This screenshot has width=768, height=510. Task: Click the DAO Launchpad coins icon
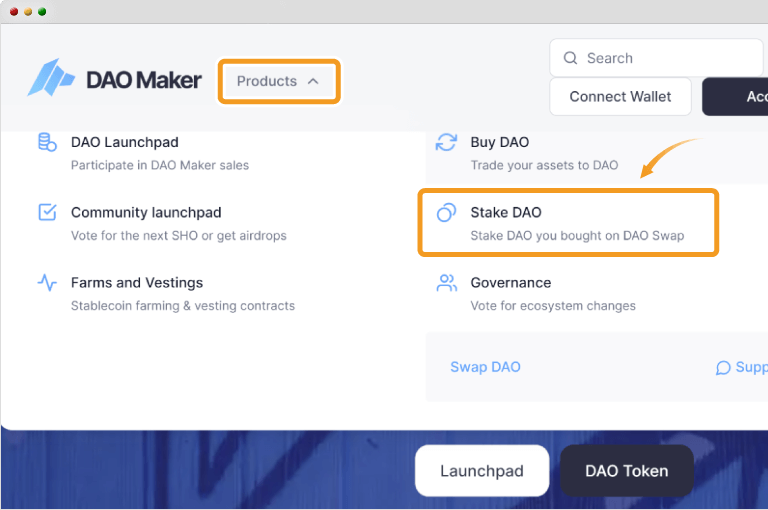[47, 143]
